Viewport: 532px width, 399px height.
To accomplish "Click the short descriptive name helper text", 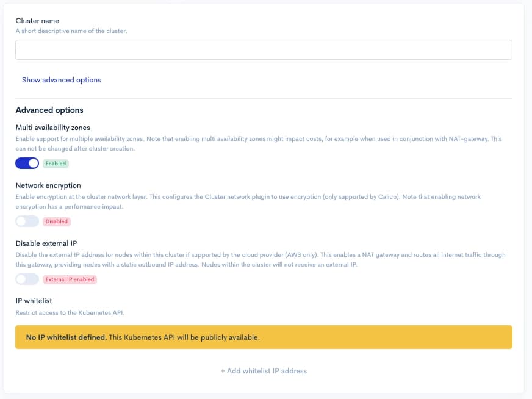I will click(x=71, y=31).
